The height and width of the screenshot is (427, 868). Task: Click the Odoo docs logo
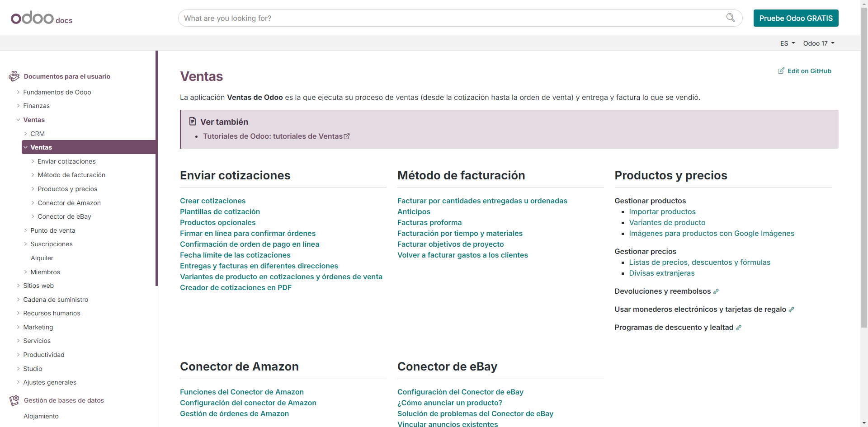click(x=41, y=18)
